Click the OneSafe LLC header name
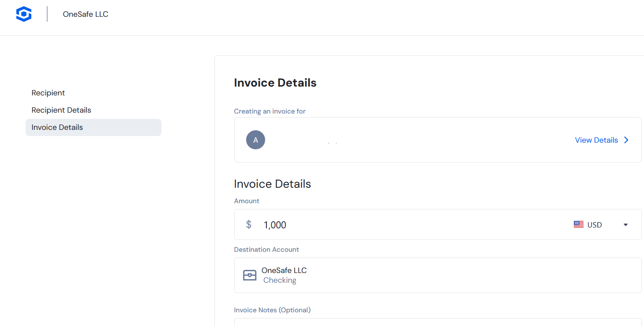 tap(86, 14)
